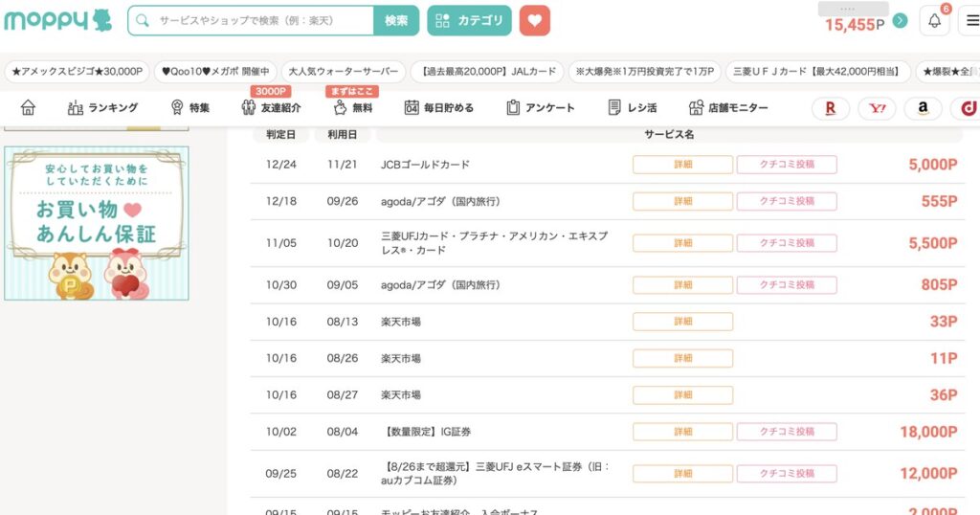
Task: Click the magnifier icon in search box
Action: click(143, 21)
